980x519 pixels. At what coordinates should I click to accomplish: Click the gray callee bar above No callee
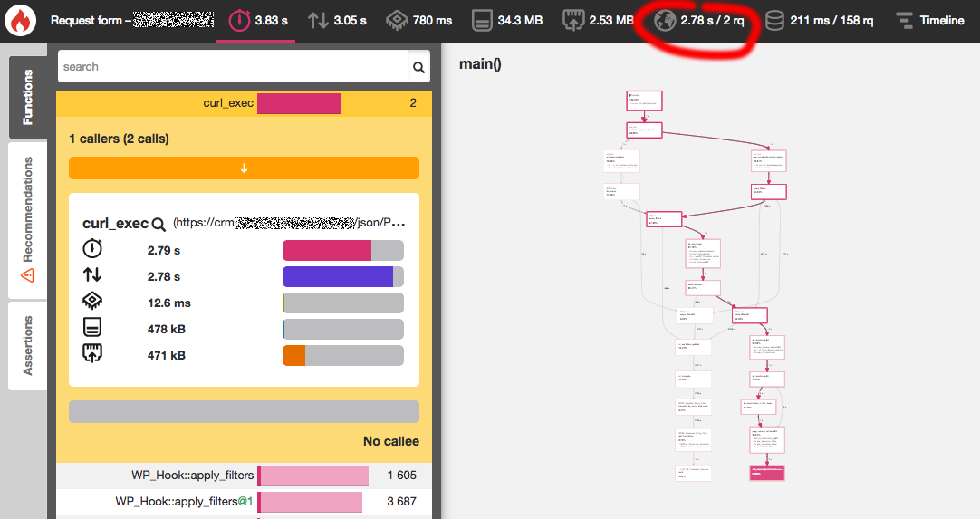244,411
